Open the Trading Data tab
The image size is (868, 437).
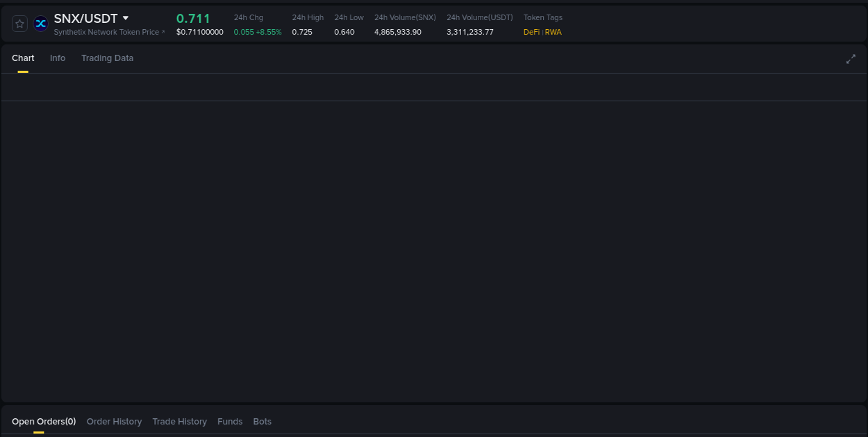107,58
